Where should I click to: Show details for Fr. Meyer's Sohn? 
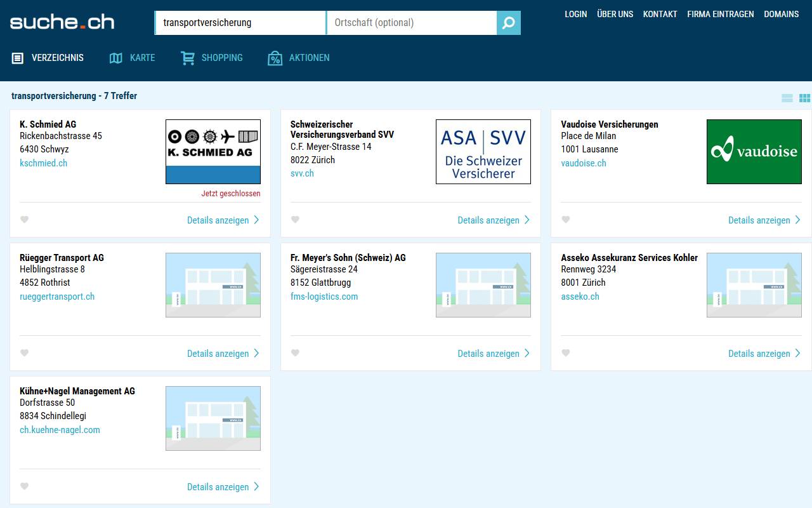[x=494, y=354]
